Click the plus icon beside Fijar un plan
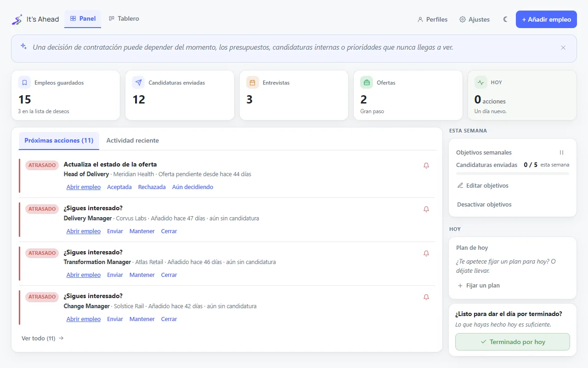The image size is (588, 368). [460, 286]
